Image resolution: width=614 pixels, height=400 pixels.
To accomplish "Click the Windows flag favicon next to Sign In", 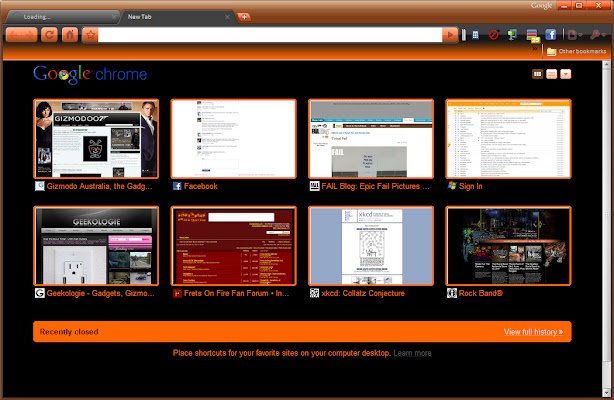I will click(x=452, y=186).
